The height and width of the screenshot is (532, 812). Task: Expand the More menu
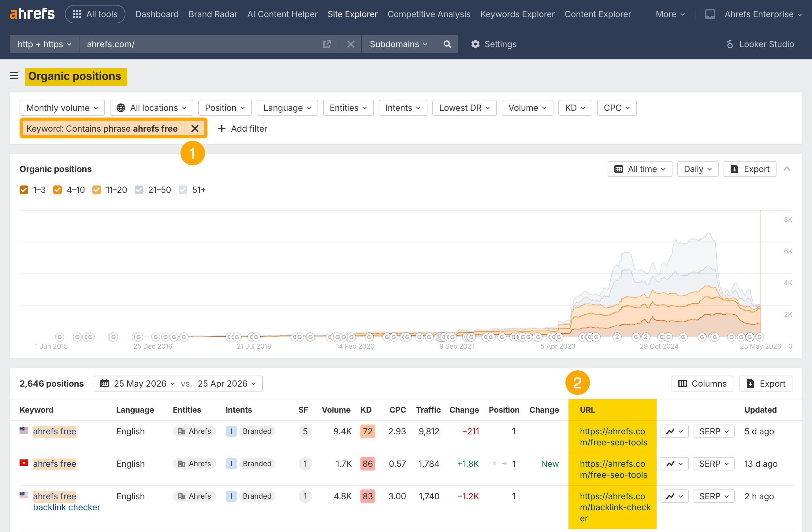click(670, 14)
